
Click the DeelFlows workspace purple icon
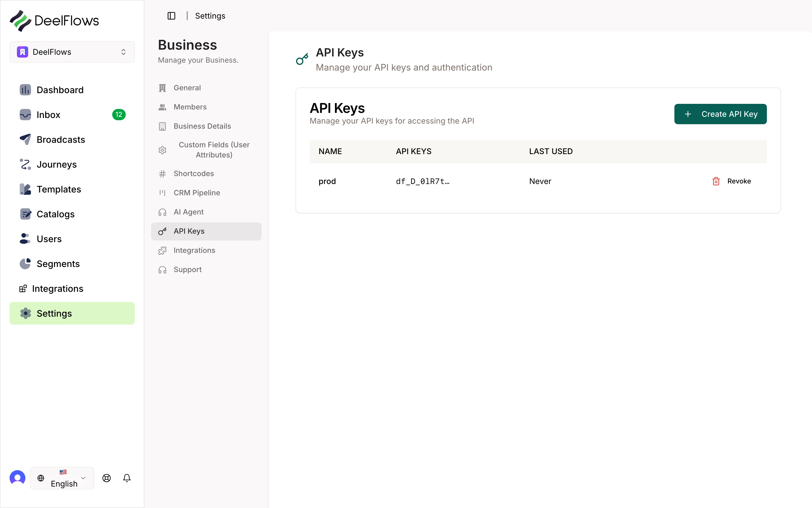[x=23, y=52]
